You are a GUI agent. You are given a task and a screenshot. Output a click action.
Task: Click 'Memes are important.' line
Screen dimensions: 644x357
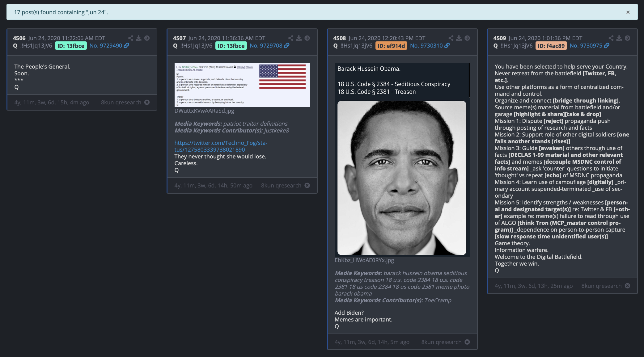pyautogui.click(x=363, y=319)
